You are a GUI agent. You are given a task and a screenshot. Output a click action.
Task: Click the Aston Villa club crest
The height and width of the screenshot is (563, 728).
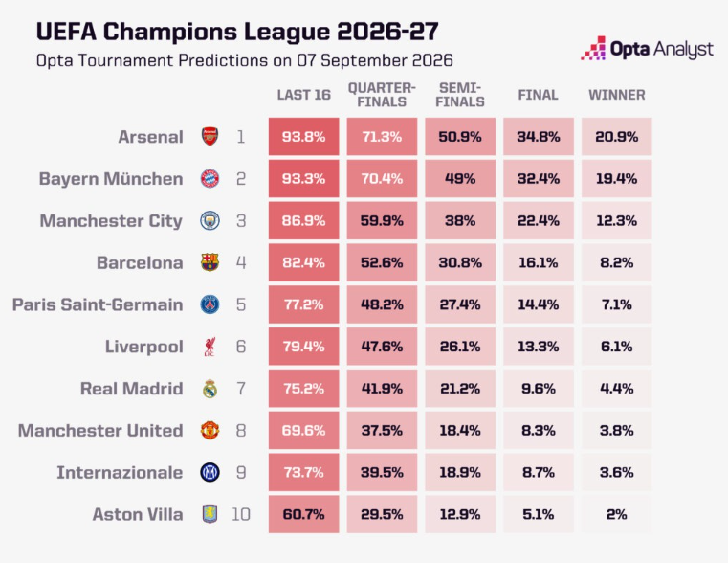[210, 514]
